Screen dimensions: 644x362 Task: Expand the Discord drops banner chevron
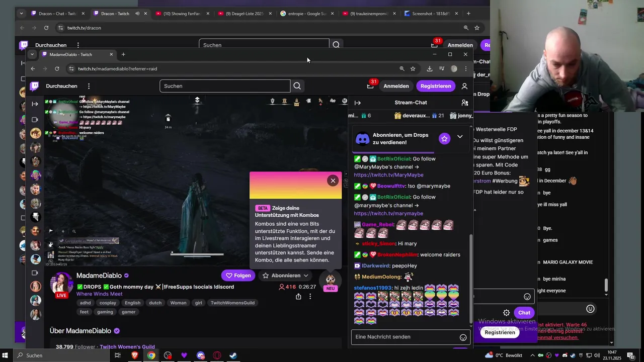click(460, 137)
